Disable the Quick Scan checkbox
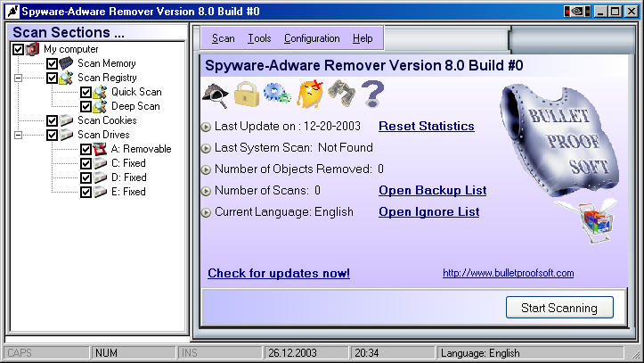Viewport: 644px width, 363px height. coord(86,92)
